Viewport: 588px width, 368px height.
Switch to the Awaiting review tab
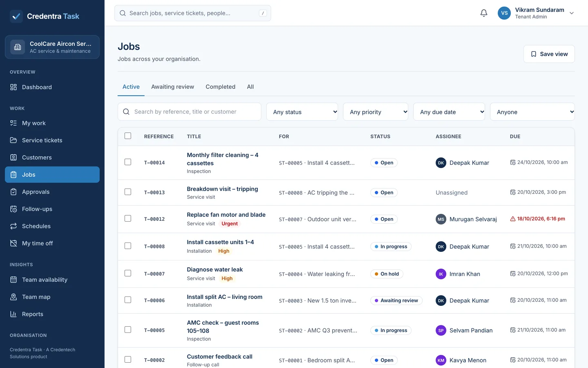[x=173, y=87]
